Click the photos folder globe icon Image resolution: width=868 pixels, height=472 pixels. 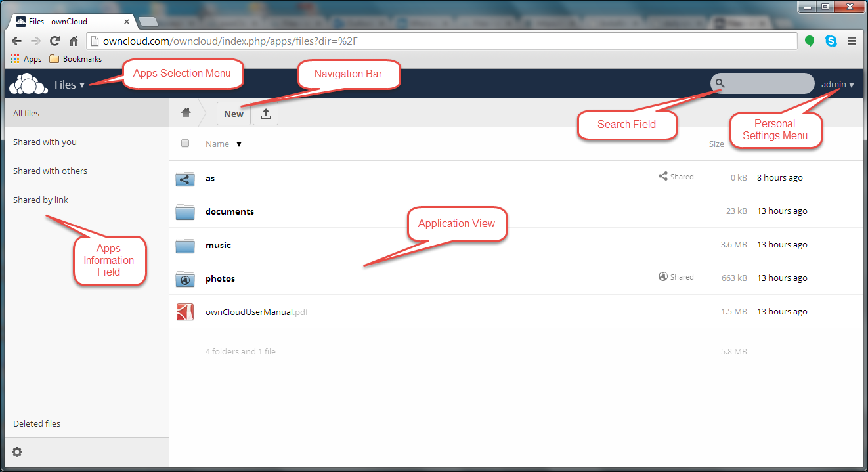click(185, 279)
